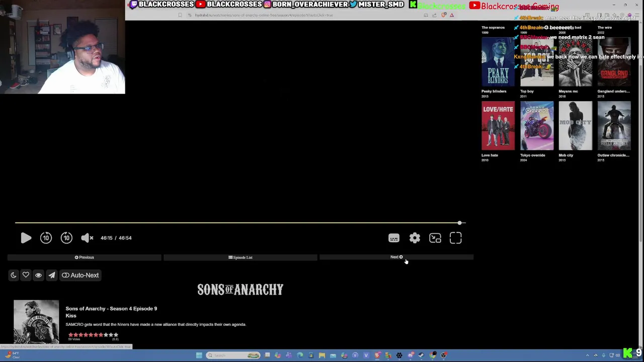Viewport: 644px width, 362px height.
Task: Open Google Chrome from the taskbar
Action: [x=433, y=355]
